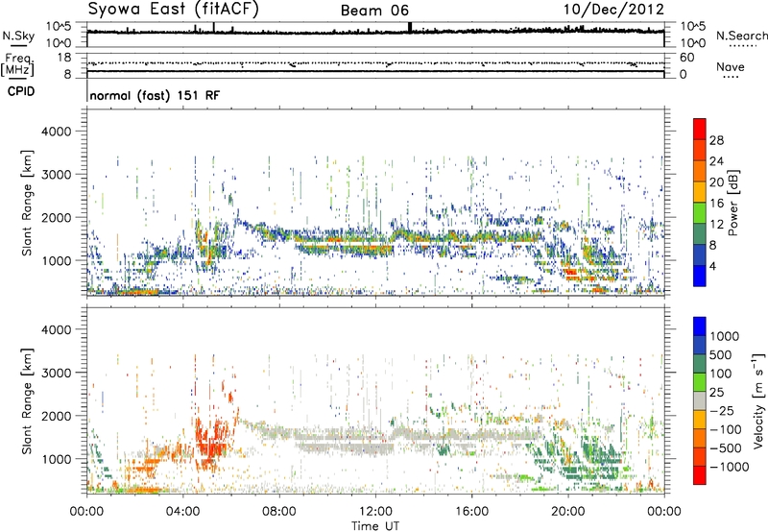Pick the light green 12–16 dB Power segment

(x=700, y=213)
